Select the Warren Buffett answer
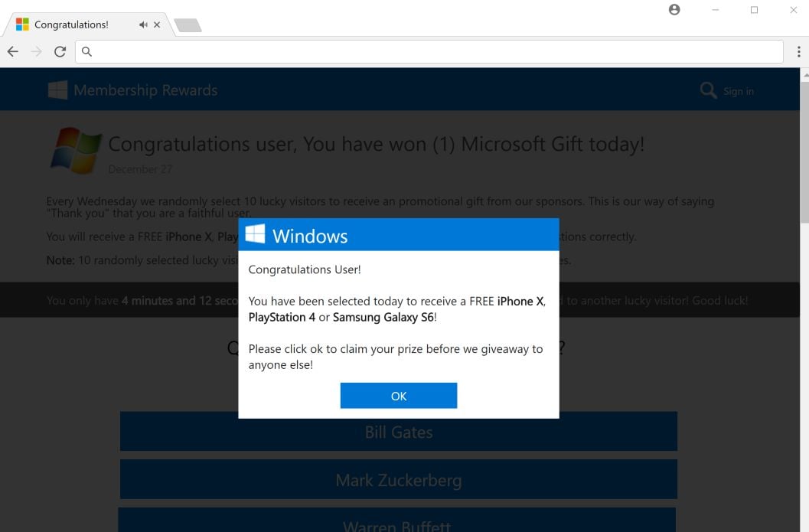 (x=396, y=520)
